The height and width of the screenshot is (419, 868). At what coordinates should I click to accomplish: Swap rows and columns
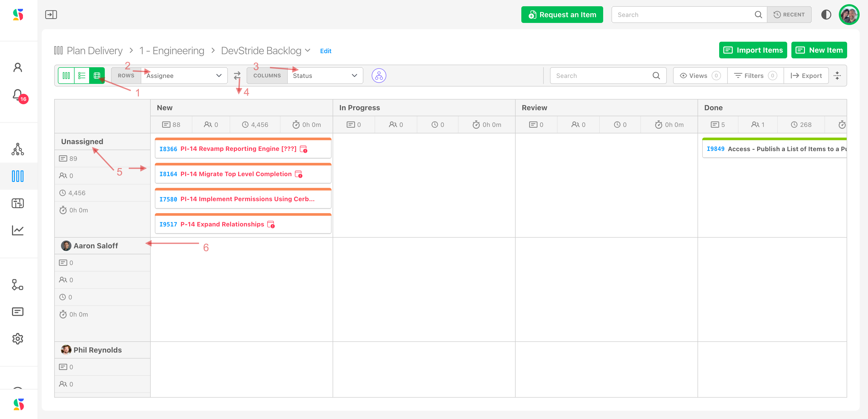(x=237, y=76)
